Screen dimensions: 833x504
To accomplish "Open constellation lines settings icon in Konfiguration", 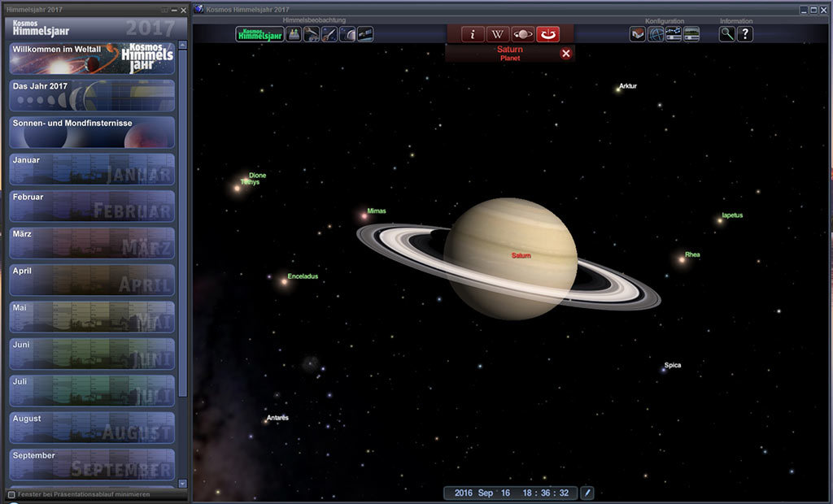I will point(674,34).
